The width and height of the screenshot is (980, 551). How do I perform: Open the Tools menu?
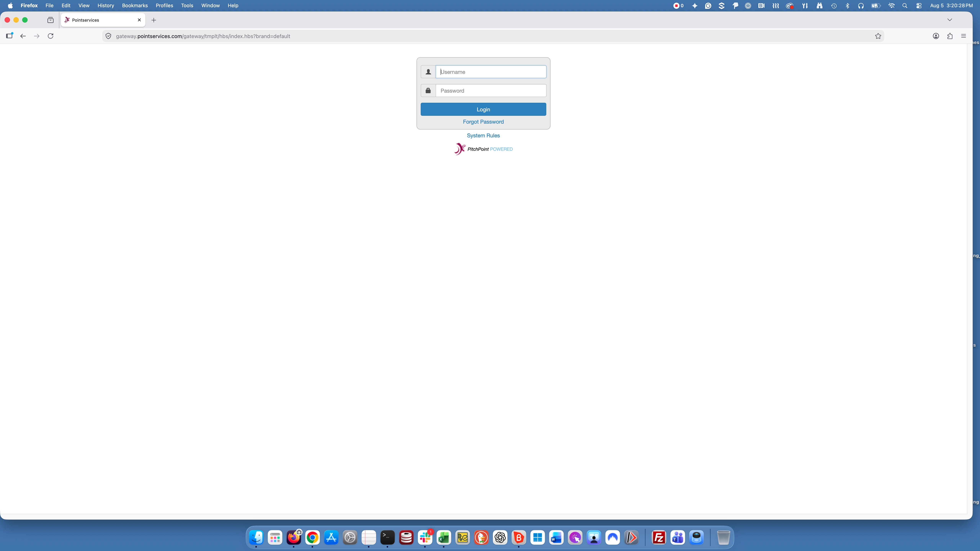187,6
